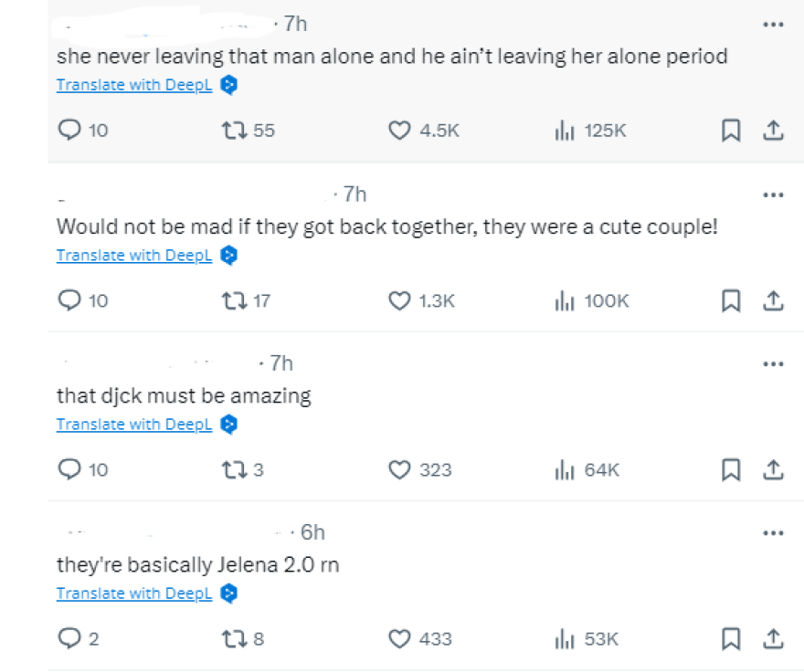This screenshot has width=804, height=672.
Task: Bookmark the "cute couple" tweet
Action: point(730,300)
